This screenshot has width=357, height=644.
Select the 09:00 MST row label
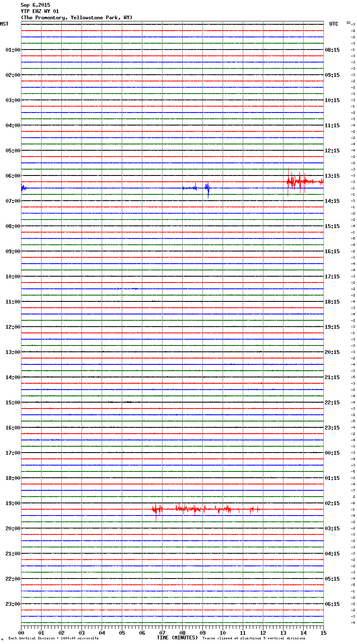(x=13, y=251)
